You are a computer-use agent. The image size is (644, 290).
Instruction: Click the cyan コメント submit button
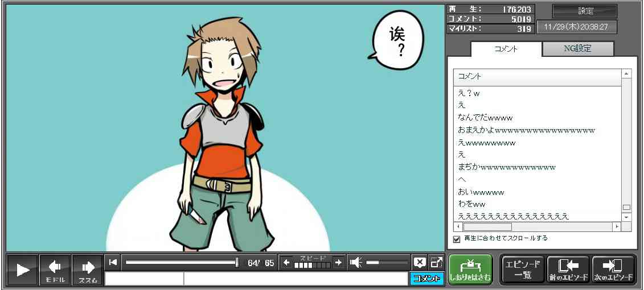426,279
